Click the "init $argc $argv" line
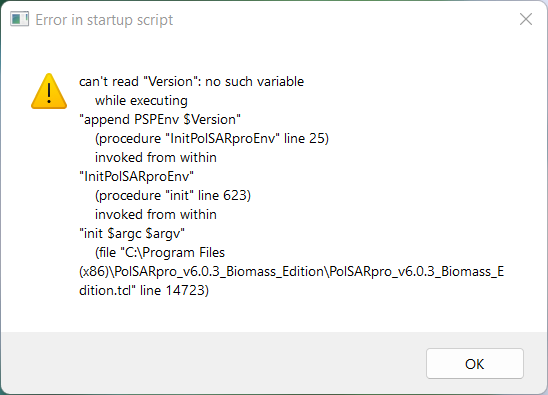 click(x=132, y=234)
